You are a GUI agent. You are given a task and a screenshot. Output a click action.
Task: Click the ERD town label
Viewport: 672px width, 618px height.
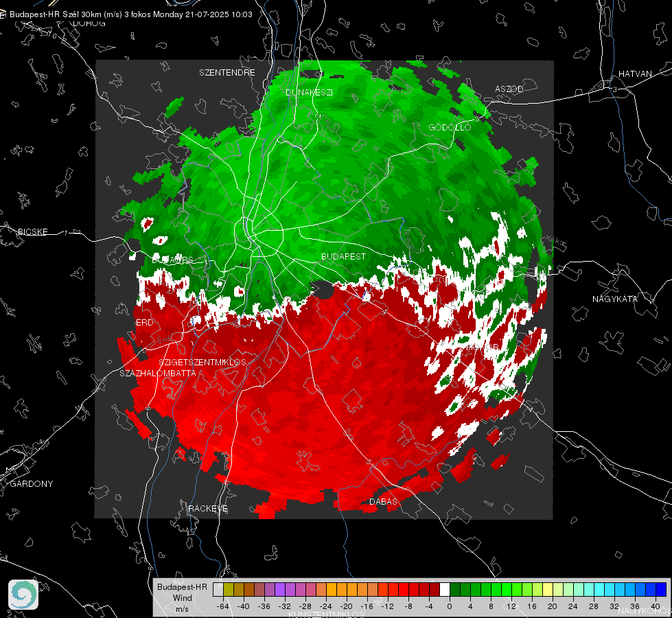pos(145,323)
